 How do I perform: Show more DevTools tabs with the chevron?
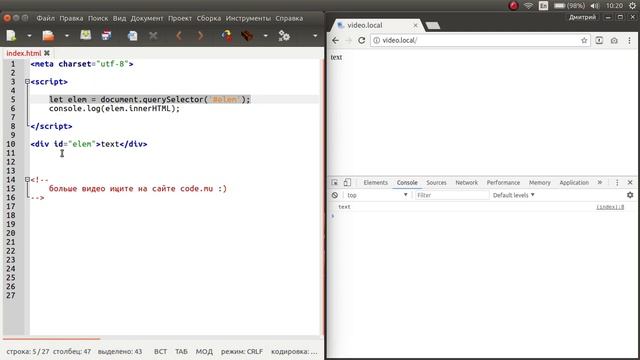point(600,182)
